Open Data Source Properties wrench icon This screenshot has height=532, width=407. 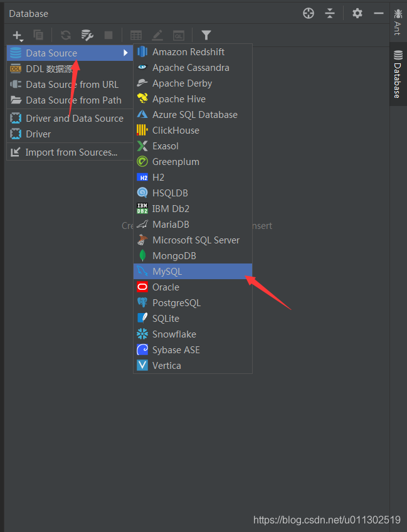click(x=87, y=35)
